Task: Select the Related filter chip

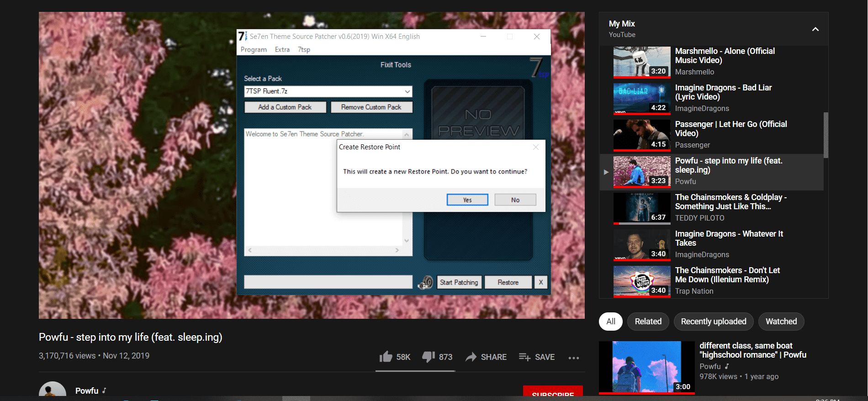Action: point(648,322)
